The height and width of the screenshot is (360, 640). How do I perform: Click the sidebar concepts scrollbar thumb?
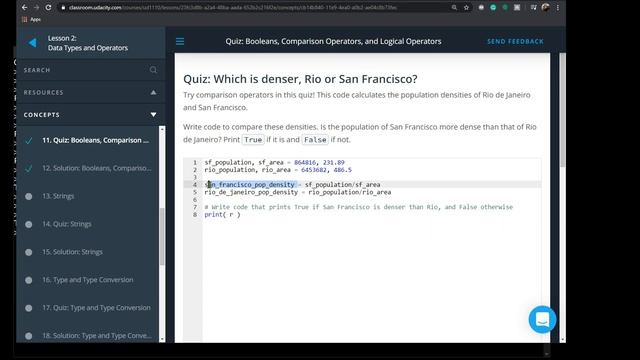pyautogui.click(x=162, y=237)
